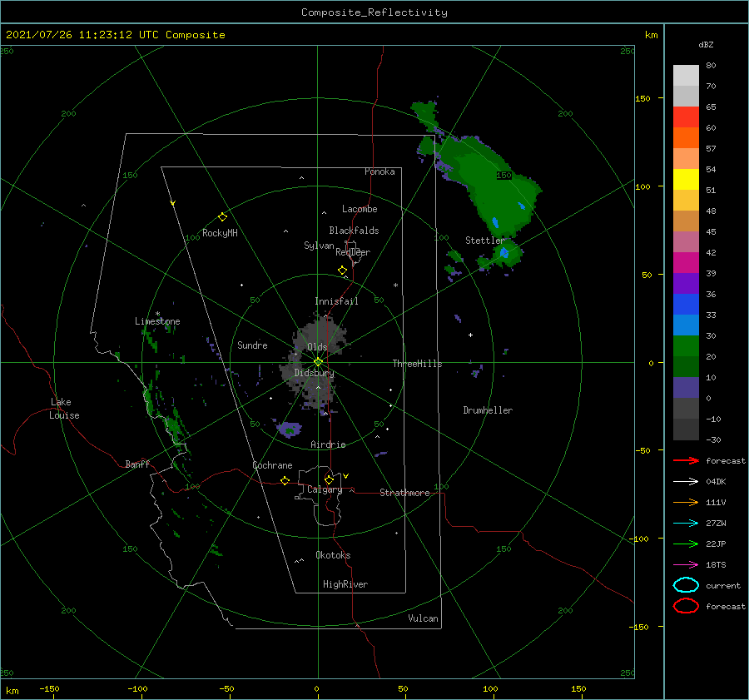Click the 54 dBZ yellow color swatch
The image size is (749, 700).
tap(686, 179)
